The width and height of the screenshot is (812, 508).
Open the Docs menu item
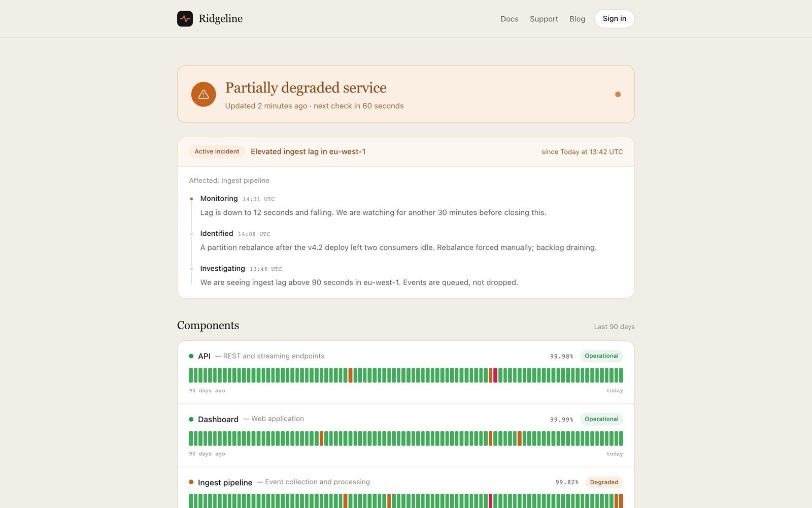510,19
